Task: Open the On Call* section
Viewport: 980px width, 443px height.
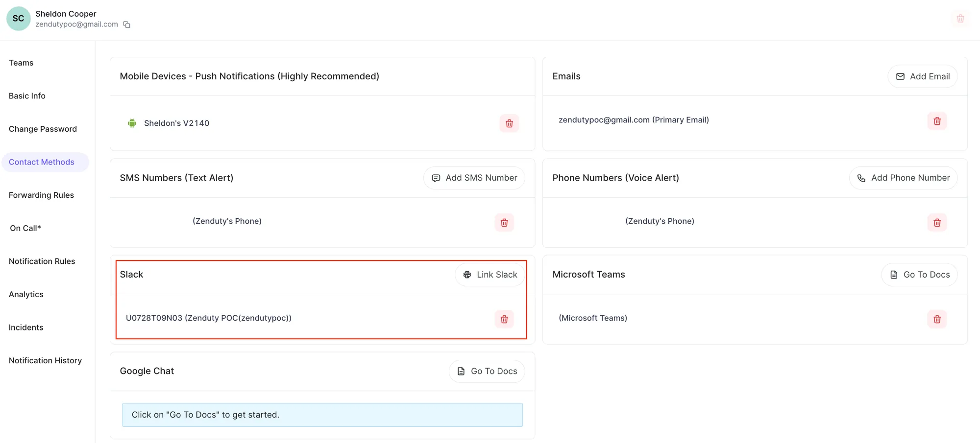Action: (25, 228)
